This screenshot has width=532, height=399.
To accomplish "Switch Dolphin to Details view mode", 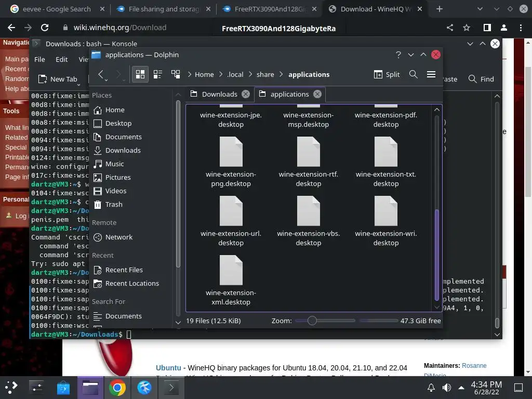I will point(176,74).
